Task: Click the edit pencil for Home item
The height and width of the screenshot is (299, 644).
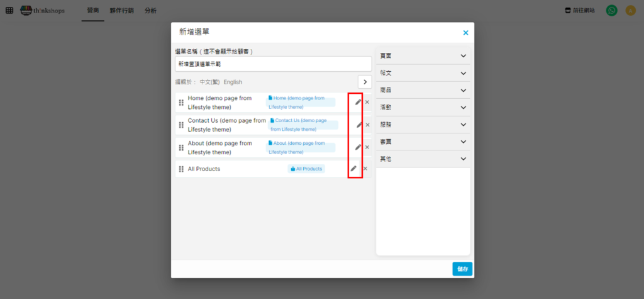Action: coord(358,102)
